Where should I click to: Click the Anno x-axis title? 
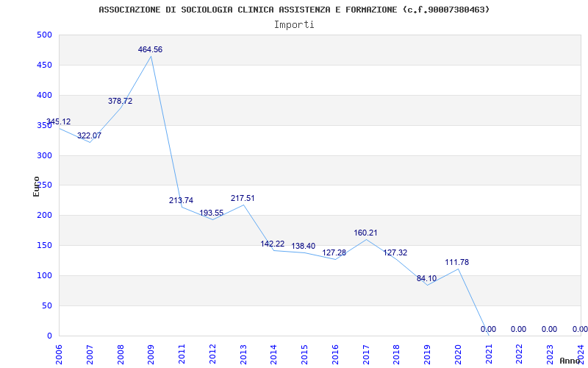[570, 361]
